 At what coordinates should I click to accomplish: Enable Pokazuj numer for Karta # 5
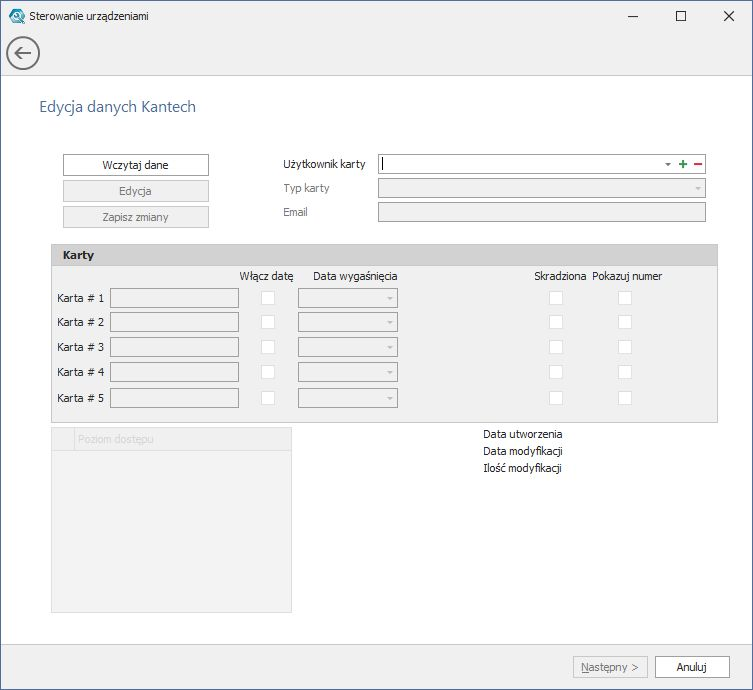click(625, 398)
